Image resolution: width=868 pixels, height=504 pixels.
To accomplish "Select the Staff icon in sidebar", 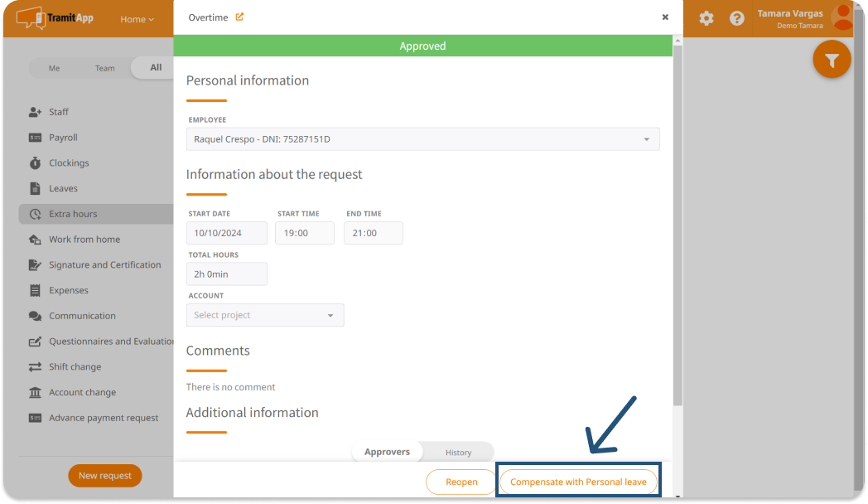I will [35, 112].
